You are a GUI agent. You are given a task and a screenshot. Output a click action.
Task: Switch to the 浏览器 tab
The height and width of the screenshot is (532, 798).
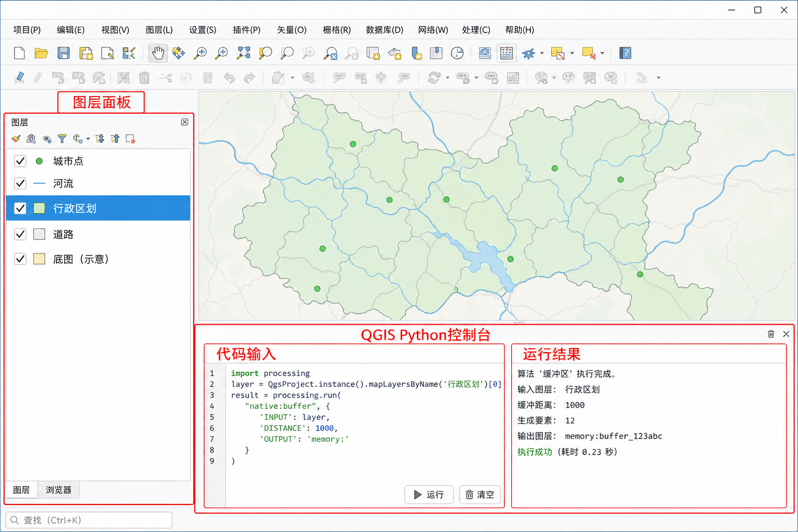(x=58, y=490)
